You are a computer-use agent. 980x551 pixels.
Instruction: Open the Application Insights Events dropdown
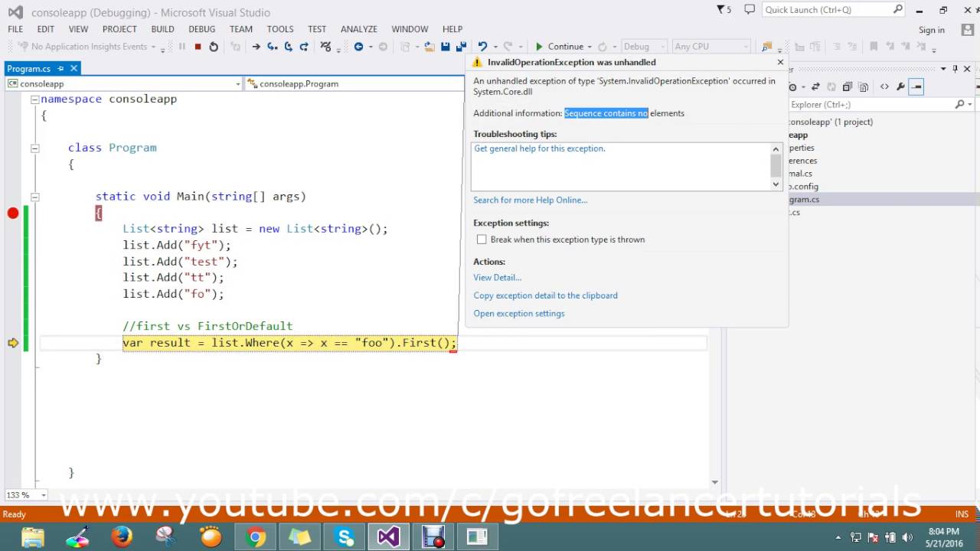tap(153, 47)
